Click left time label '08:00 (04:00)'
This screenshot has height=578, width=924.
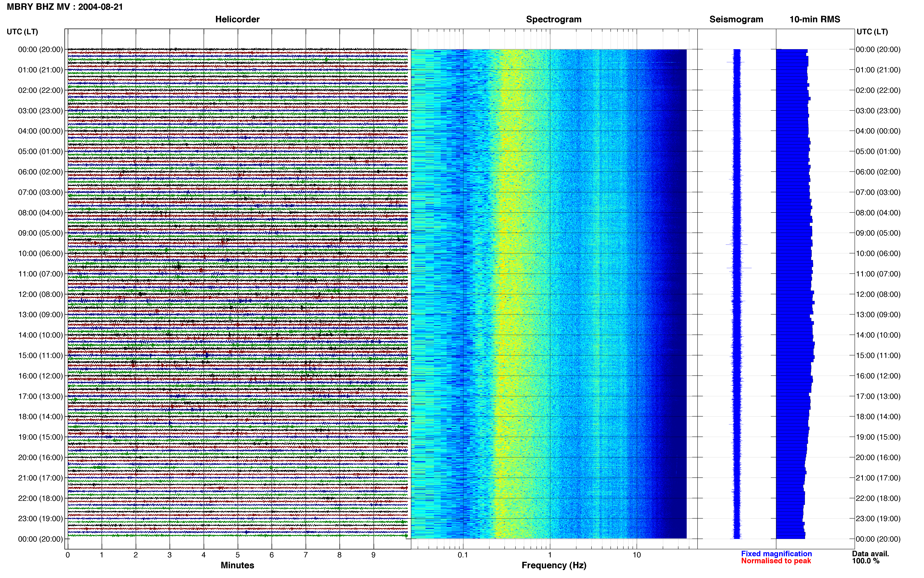(41, 212)
